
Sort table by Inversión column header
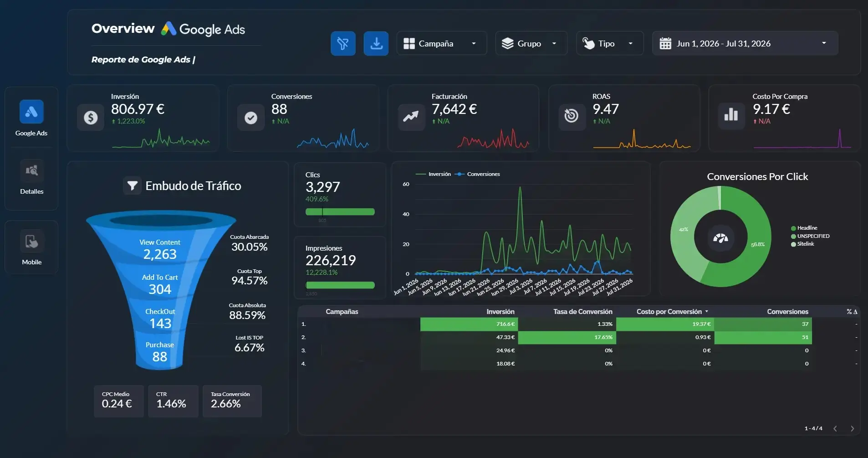coord(500,312)
